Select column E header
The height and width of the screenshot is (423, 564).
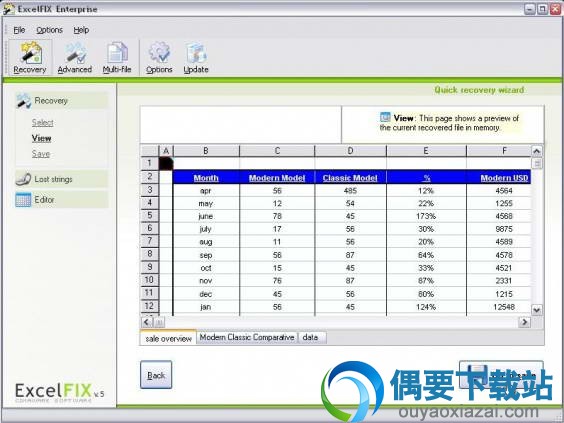(x=426, y=151)
